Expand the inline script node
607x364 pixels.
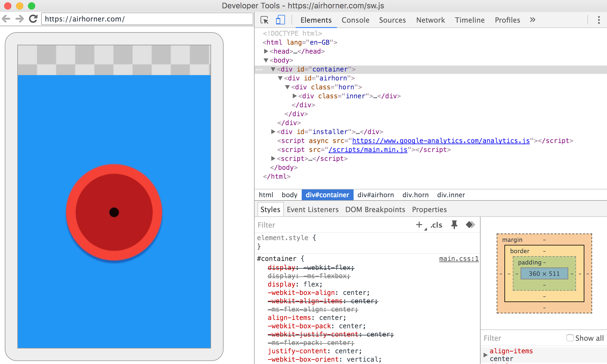coord(273,158)
